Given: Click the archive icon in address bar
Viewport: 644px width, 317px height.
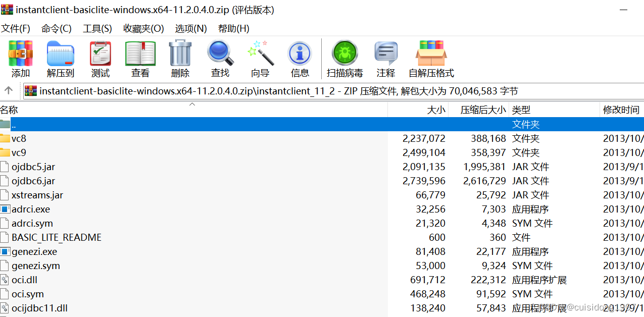Looking at the screenshot, I should click(31, 91).
